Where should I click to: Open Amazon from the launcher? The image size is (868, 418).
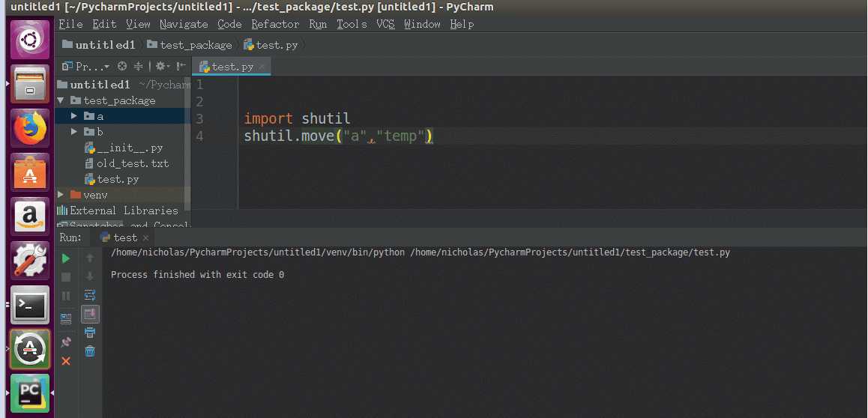tap(30, 216)
